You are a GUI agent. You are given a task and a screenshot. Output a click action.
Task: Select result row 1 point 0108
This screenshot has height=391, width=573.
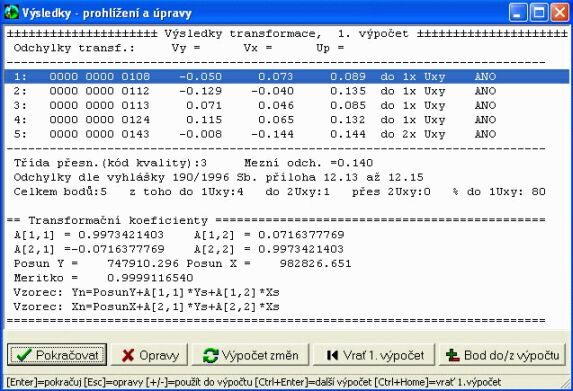click(286, 76)
